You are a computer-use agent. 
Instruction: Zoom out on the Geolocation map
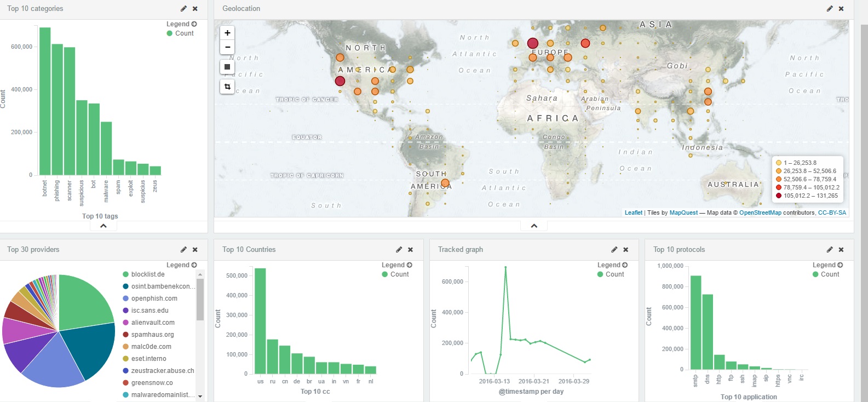227,47
